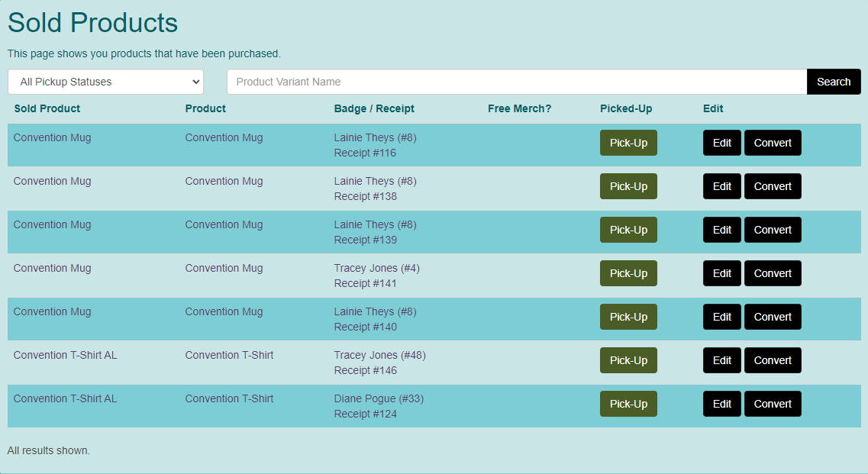Click the Free Merch? column header
The image size is (868, 474).
click(x=519, y=108)
